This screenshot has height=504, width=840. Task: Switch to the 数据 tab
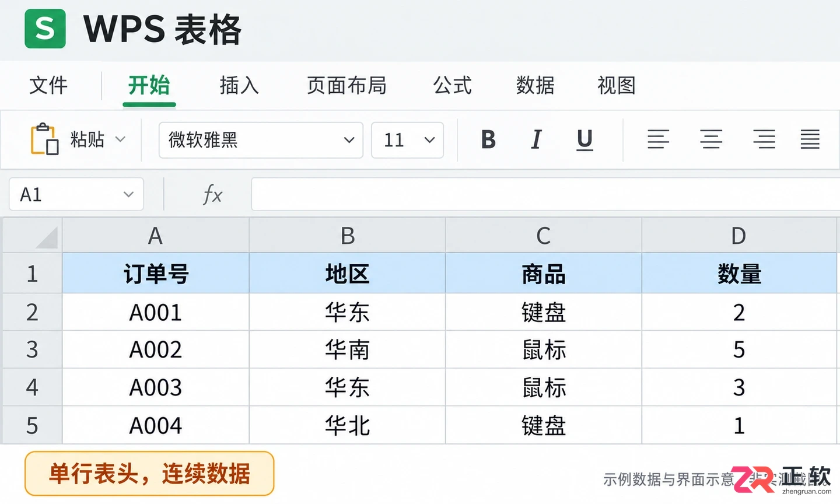(x=535, y=85)
